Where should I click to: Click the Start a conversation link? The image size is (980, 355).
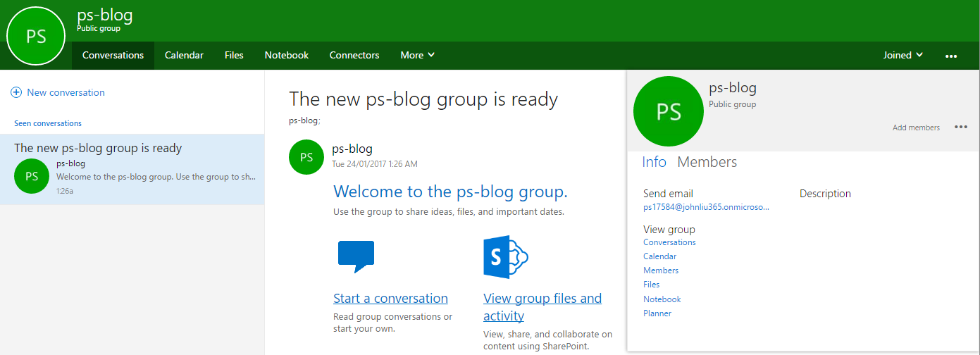click(x=390, y=299)
